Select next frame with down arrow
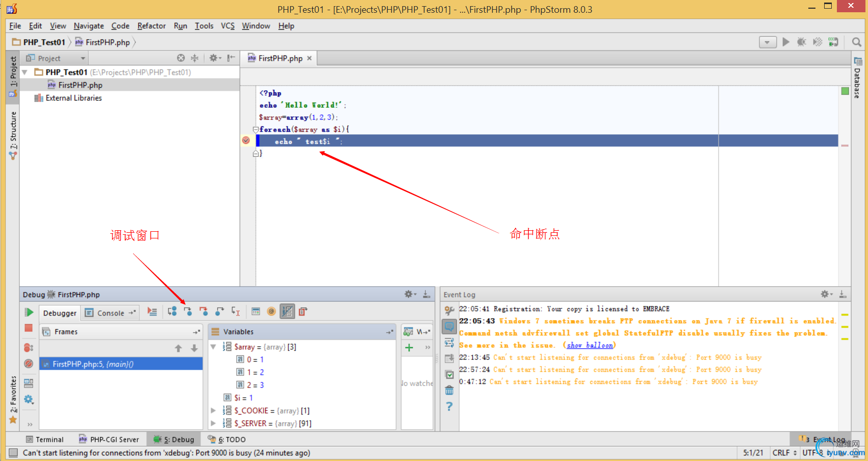The width and height of the screenshot is (868, 461). pos(194,348)
